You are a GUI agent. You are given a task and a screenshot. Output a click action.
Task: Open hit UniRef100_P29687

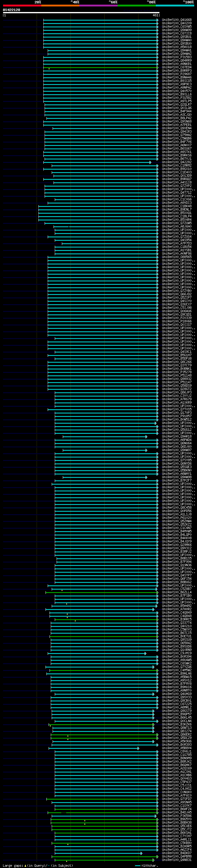coord(177,74)
